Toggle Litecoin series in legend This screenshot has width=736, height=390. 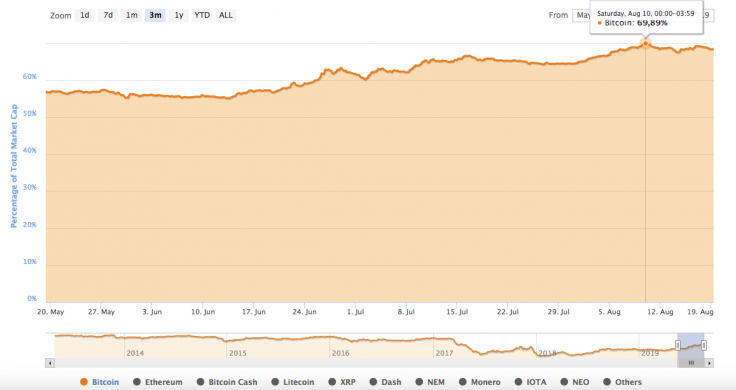(293, 382)
